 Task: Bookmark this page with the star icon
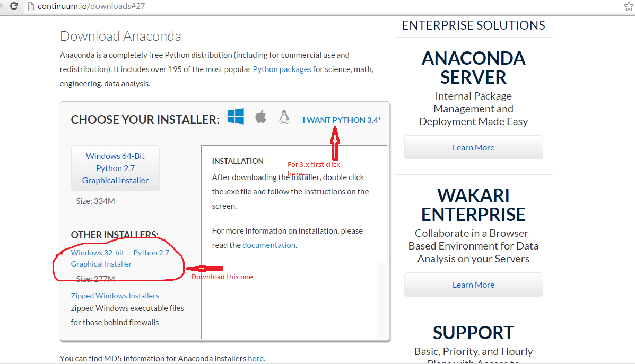coord(629,6)
